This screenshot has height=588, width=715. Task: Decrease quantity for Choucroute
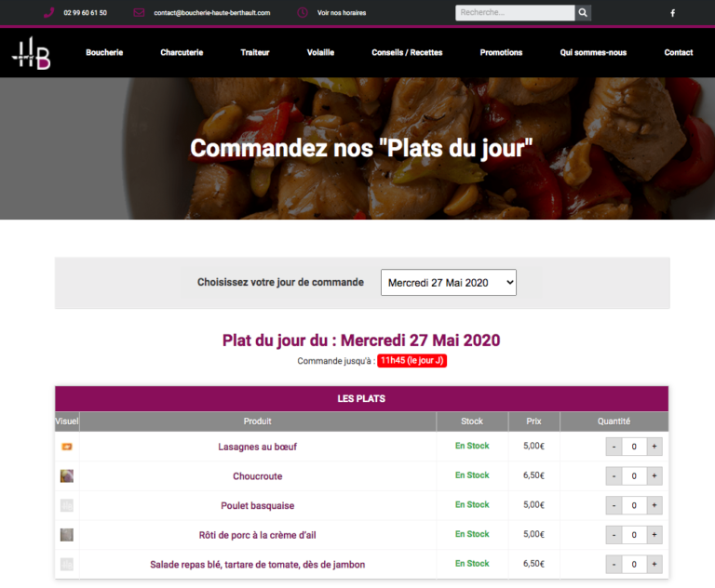[614, 476]
